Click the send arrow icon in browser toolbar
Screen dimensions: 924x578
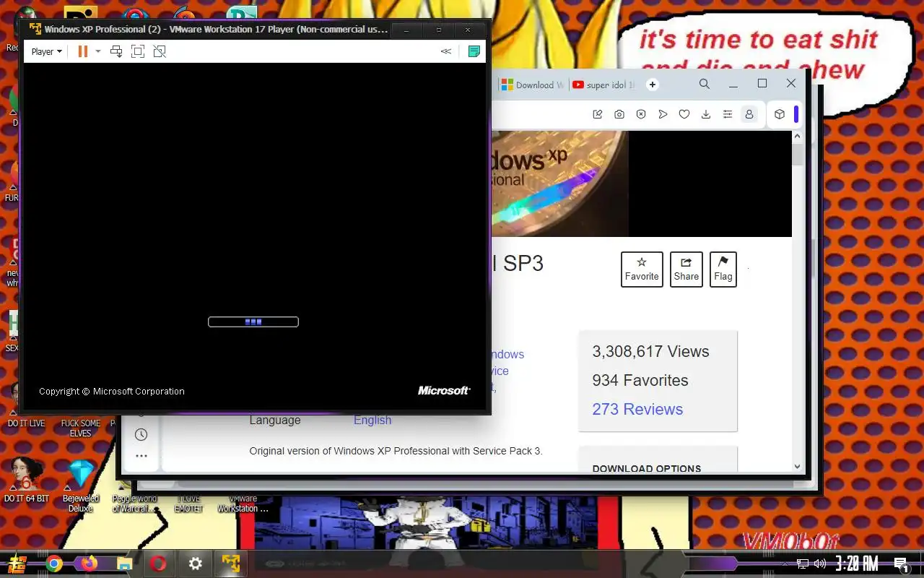tap(663, 114)
